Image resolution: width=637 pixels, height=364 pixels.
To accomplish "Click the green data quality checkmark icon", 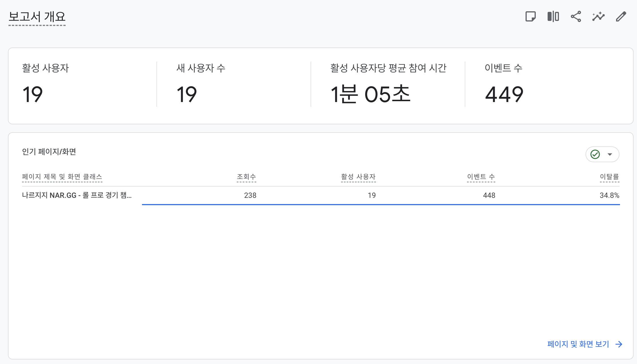I will pos(595,154).
